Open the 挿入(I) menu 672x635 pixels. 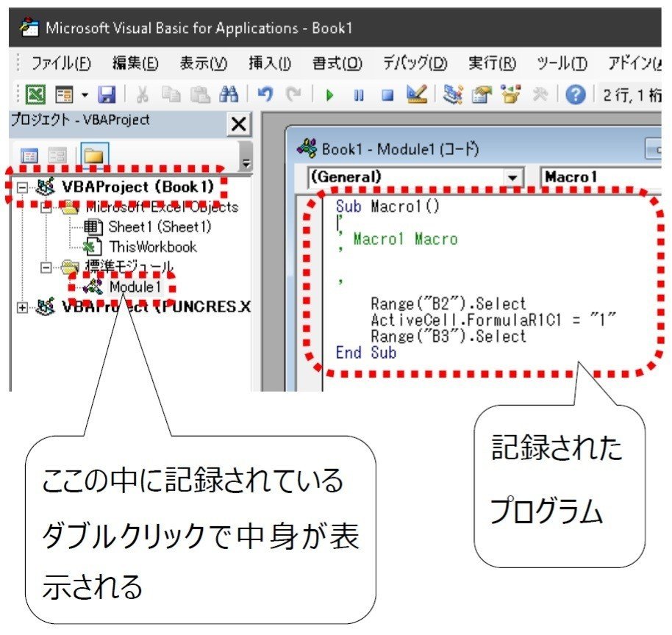click(x=270, y=63)
